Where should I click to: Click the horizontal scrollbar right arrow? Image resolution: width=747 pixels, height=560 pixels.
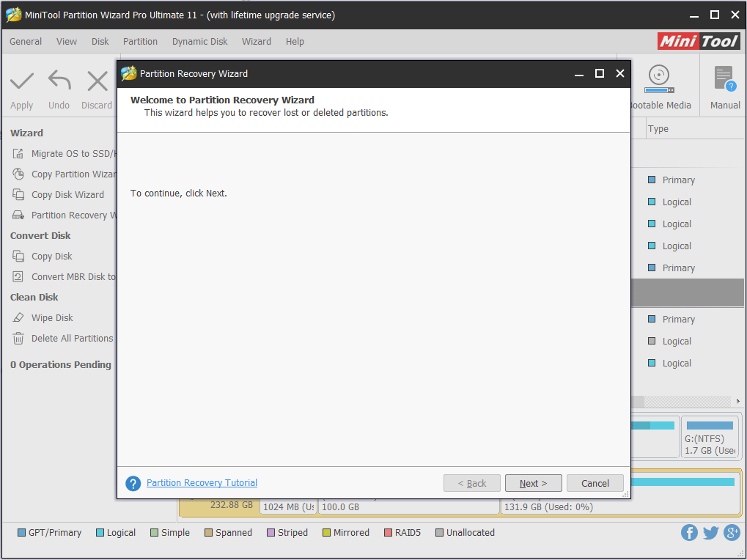737,401
